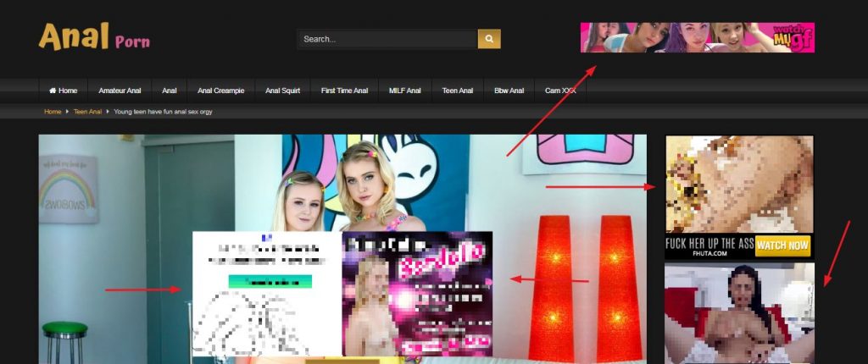The image size is (868, 364).
Task: Select the First Time category menu item
Action: click(x=344, y=91)
